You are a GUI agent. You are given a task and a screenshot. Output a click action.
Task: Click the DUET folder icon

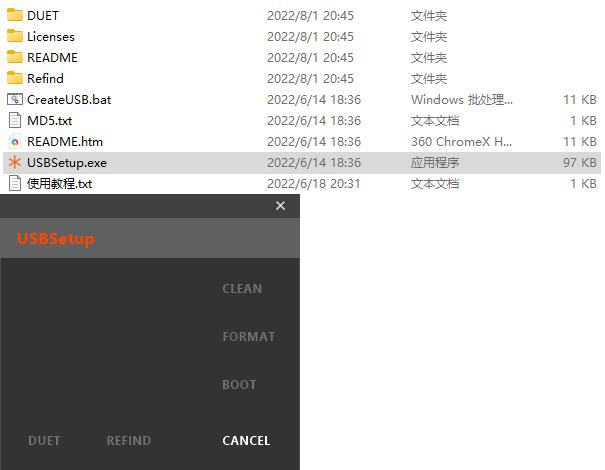[x=15, y=15]
